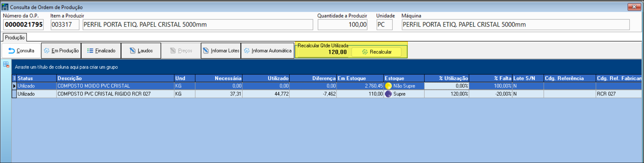
Task: Close the Consulta de Ordem de Produção window
Action: point(634,7)
